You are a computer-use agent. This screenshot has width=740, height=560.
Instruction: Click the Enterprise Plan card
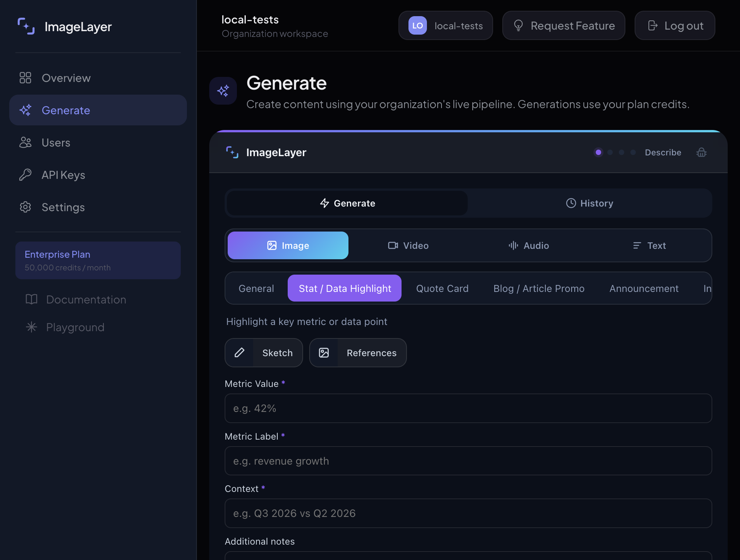tap(98, 260)
